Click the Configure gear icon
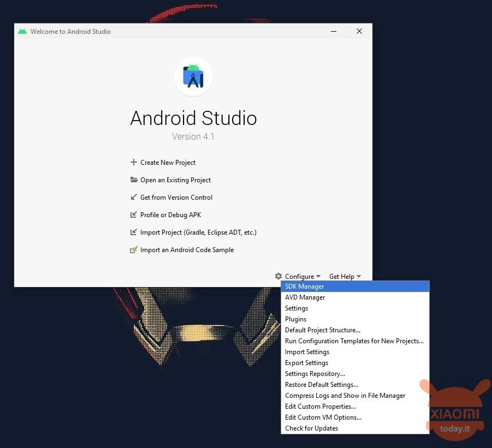The height and width of the screenshot is (448, 492). 278,276
